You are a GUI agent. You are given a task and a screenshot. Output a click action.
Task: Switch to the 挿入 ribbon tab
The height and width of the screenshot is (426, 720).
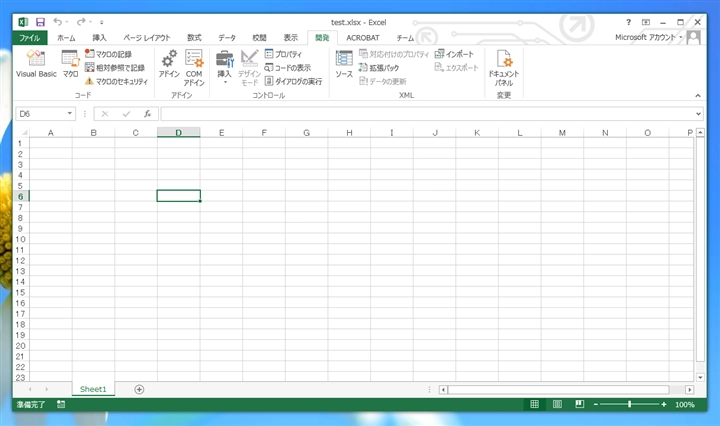(x=99, y=38)
